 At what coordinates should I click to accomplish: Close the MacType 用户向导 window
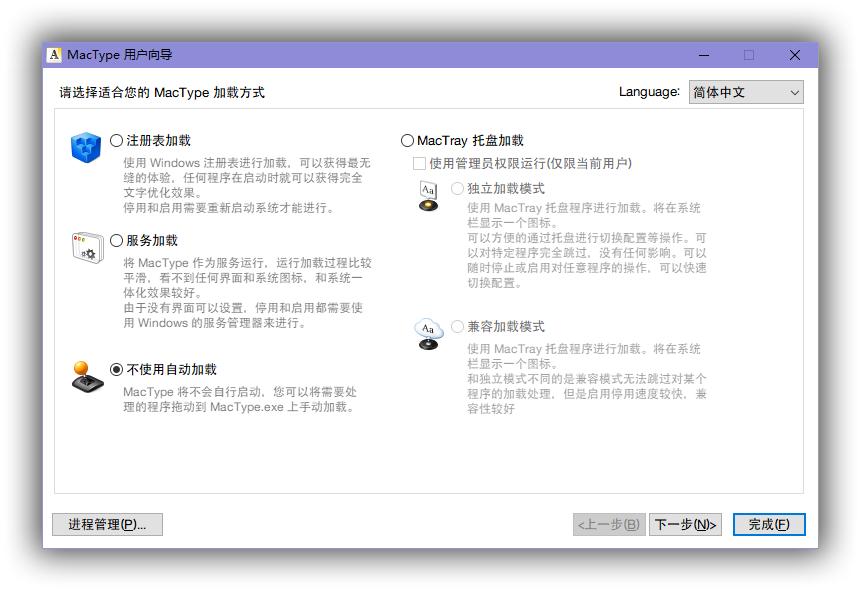pyautogui.click(x=795, y=55)
